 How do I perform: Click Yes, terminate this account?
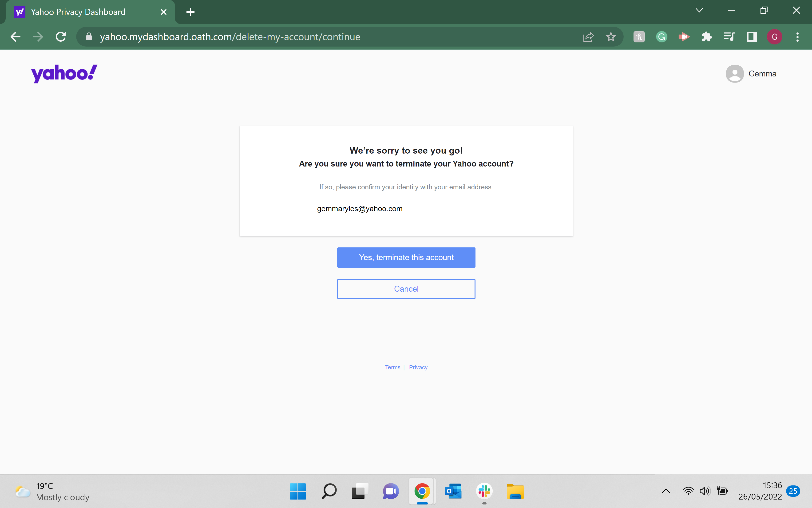click(x=406, y=257)
